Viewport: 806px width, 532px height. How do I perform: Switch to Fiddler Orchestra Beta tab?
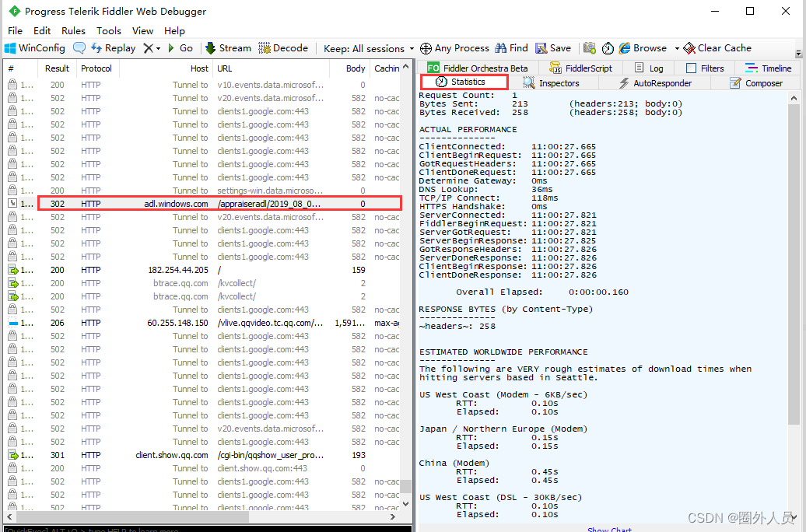coord(478,68)
